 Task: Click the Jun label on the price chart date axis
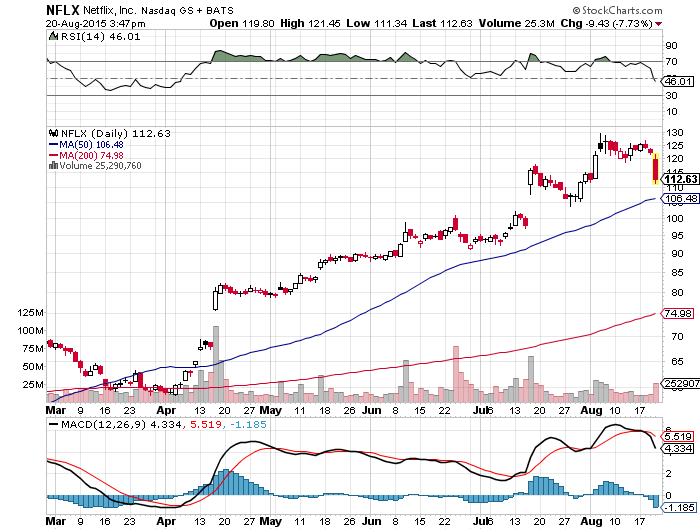coord(371,410)
